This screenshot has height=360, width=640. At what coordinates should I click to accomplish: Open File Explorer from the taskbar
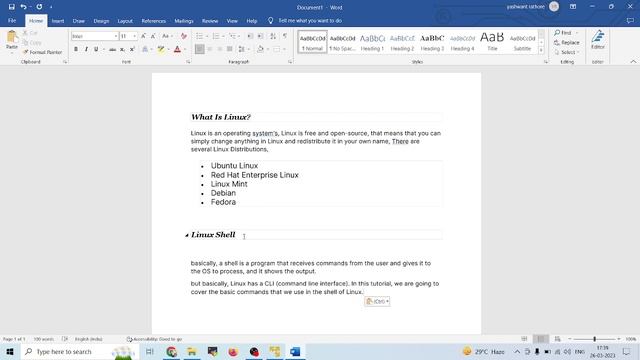(192, 351)
